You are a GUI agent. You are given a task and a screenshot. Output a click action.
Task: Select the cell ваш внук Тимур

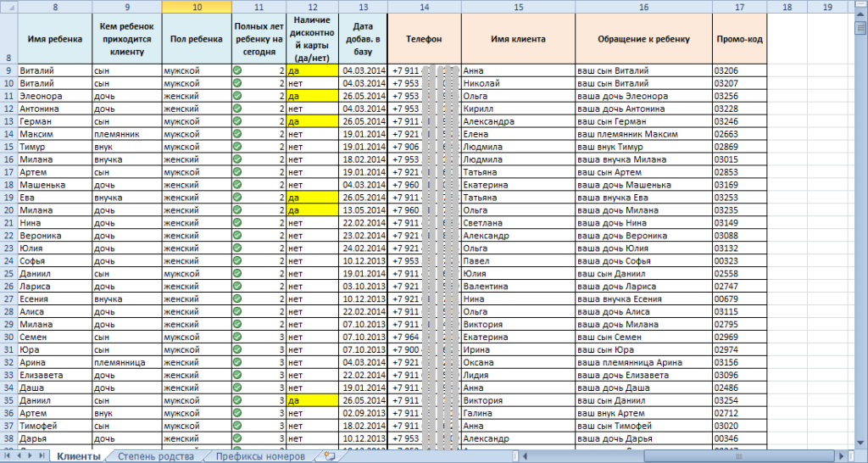[644, 147]
